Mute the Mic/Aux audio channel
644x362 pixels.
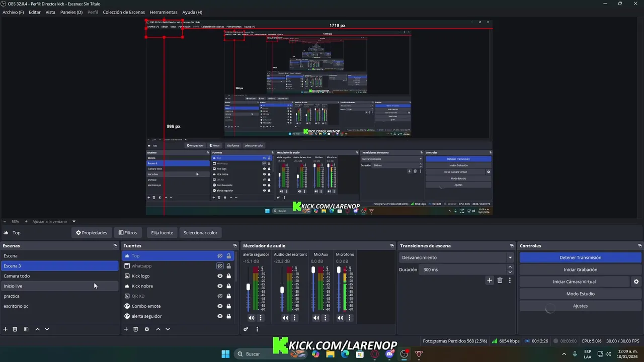point(316,318)
